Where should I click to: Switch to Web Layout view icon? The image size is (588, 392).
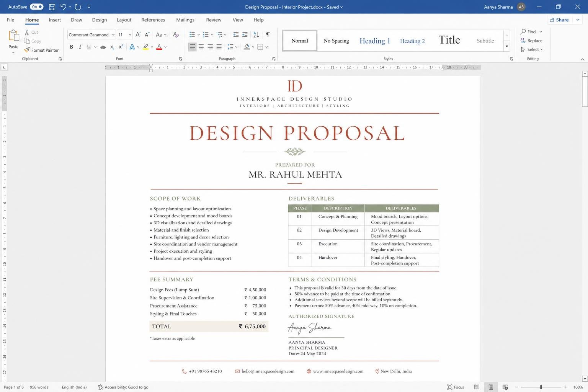pos(505,387)
